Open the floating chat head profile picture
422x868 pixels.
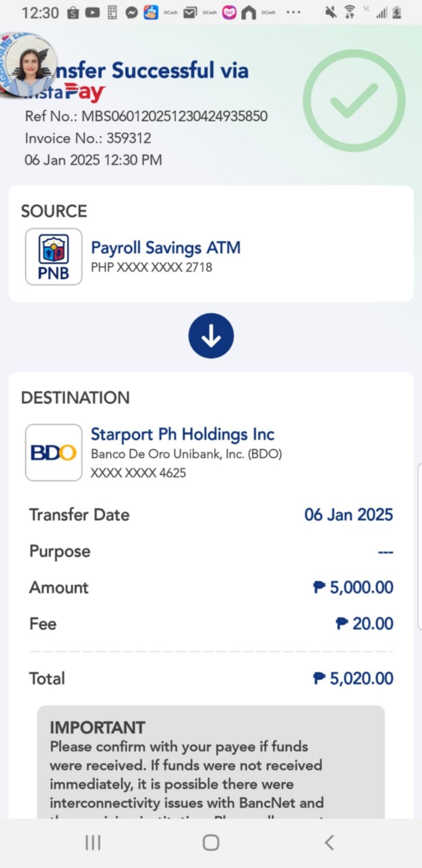coord(27,66)
